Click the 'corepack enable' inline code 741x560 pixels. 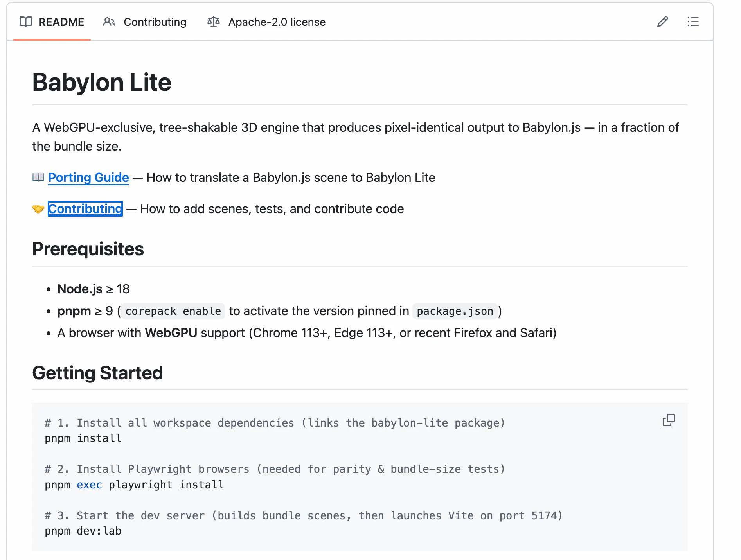173,311
